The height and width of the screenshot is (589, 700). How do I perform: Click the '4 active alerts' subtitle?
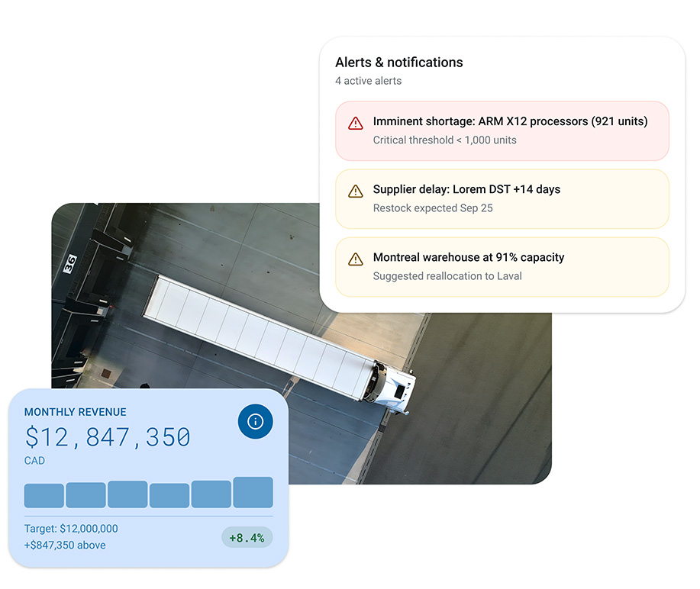tap(368, 81)
